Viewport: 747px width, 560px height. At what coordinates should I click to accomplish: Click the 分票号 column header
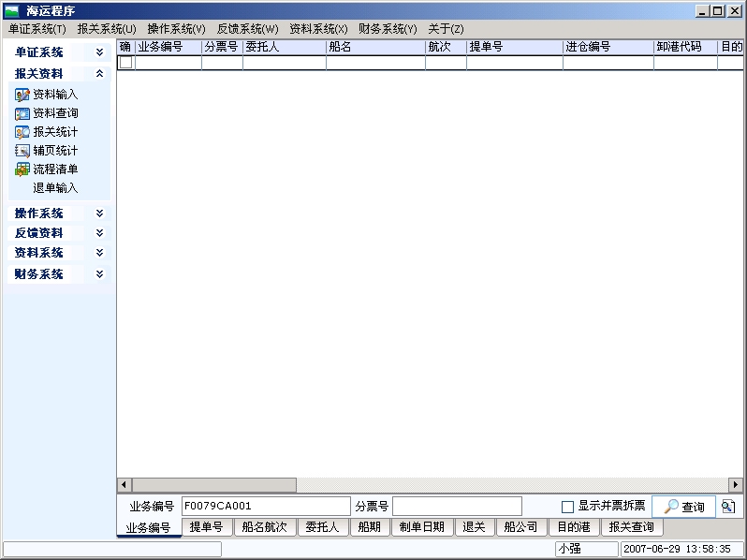pos(223,47)
